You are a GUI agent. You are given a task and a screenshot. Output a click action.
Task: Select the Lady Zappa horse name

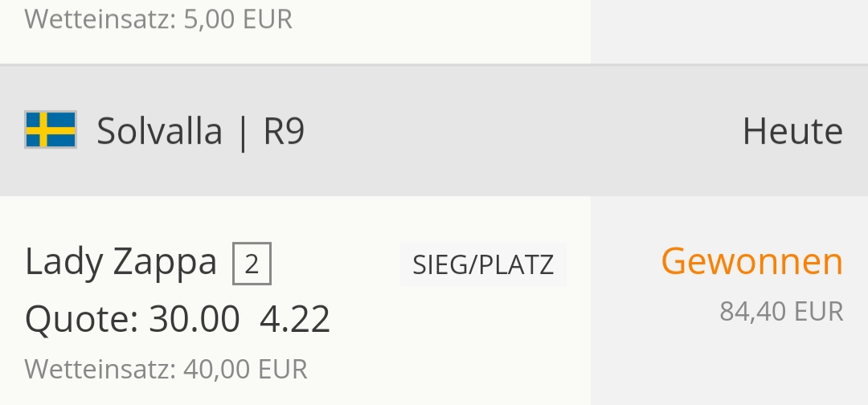coord(121,262)
